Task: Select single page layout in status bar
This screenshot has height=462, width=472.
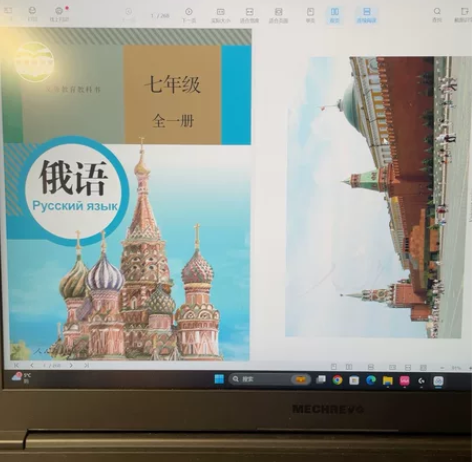Action: click(334, 367)
